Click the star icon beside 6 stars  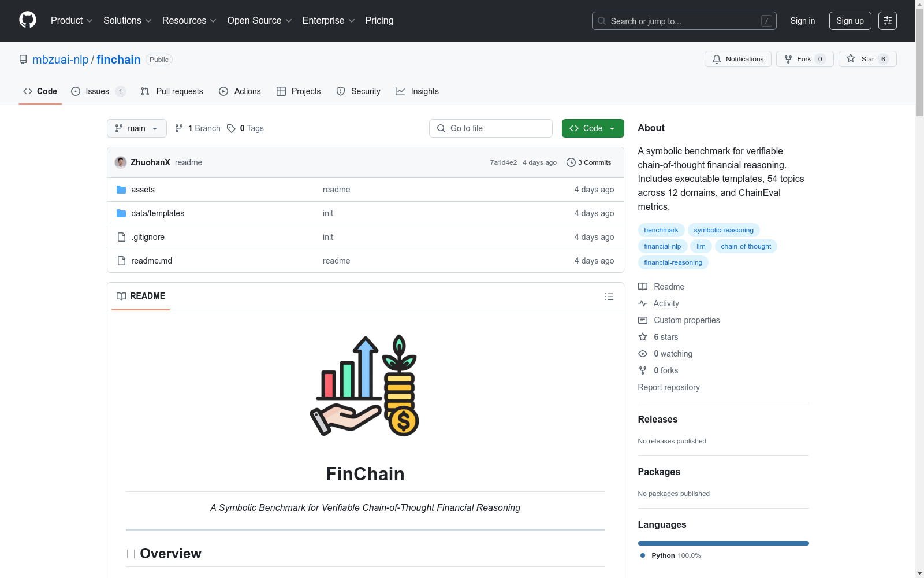click(x=643, y=337)
